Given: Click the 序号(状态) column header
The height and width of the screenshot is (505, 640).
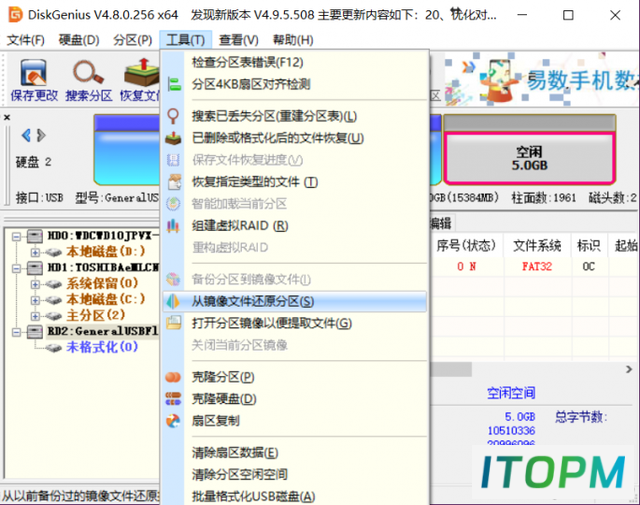Looking at the screenshot, I should pos(466,245).
